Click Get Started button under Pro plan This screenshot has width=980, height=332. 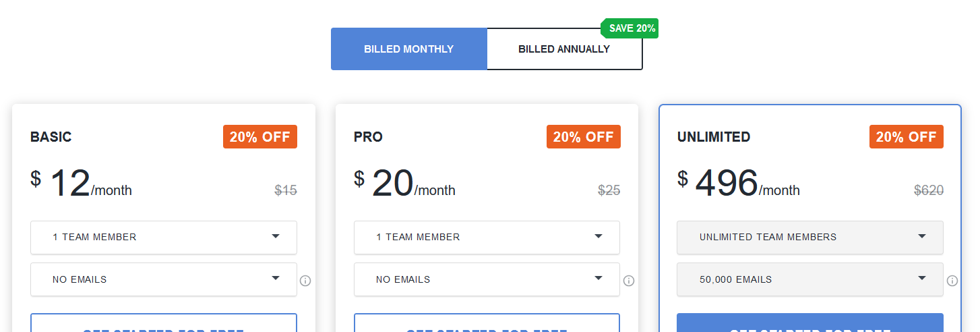click(487, 324)
